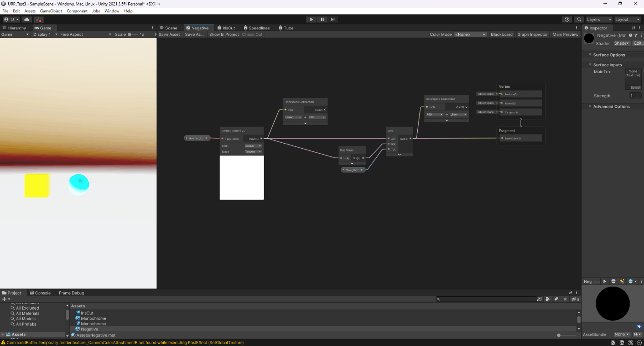
Task: Open the version control/collab bug icon
Action: point(39,20)
